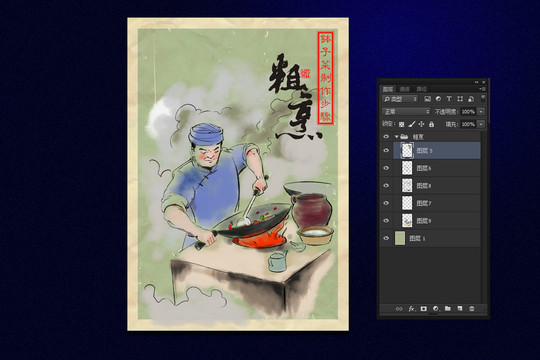Open the fill slider arrow
The height and width of the screenshot is (360, 540).
tap(481, 124)
